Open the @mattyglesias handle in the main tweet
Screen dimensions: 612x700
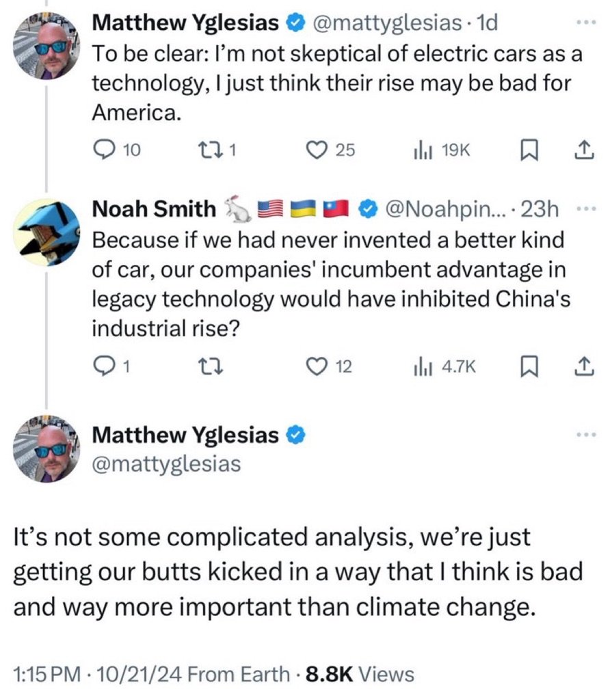(x=166, y=464)
